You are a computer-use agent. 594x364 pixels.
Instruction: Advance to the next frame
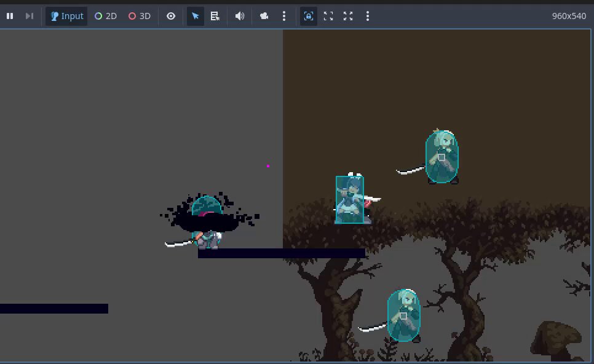pyautogui.click(x=29, y=16)
